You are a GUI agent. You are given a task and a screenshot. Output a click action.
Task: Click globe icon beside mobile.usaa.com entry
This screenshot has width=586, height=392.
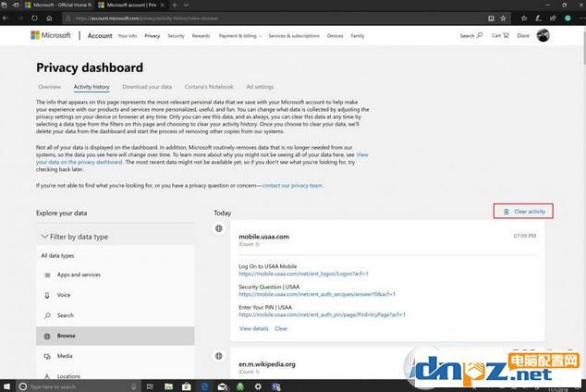point(219,228)
